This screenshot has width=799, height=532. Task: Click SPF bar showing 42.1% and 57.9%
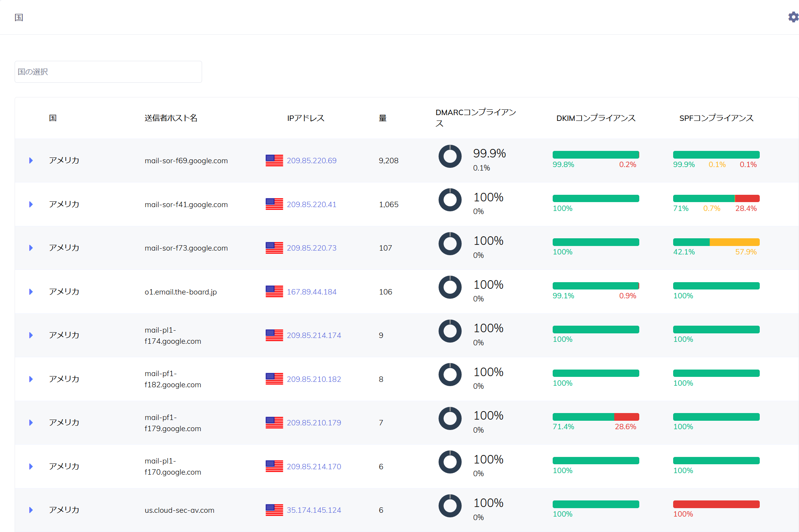716,242
